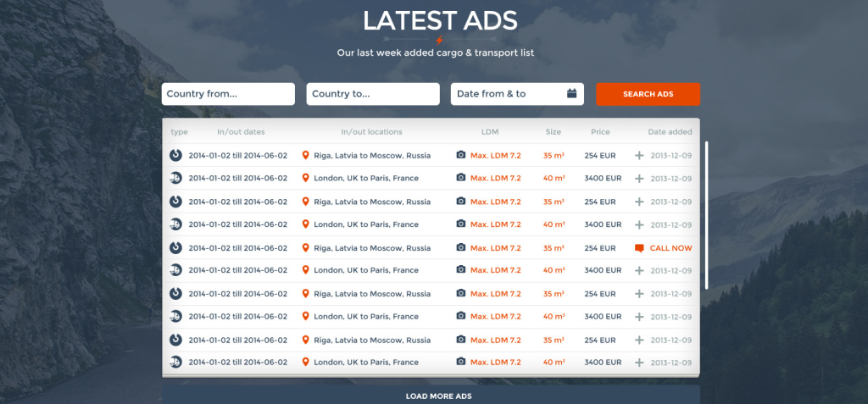The image size is (868, 404).
Task: Click the truck type icon in the last row
Action: click(x=175, y=362)
